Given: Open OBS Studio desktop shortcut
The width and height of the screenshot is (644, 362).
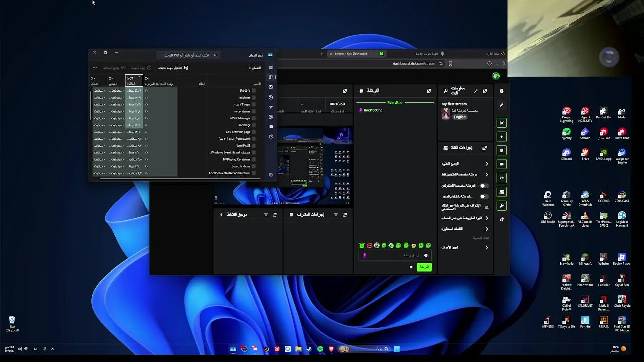Looking at the screenshot, I should pos(548,217).
